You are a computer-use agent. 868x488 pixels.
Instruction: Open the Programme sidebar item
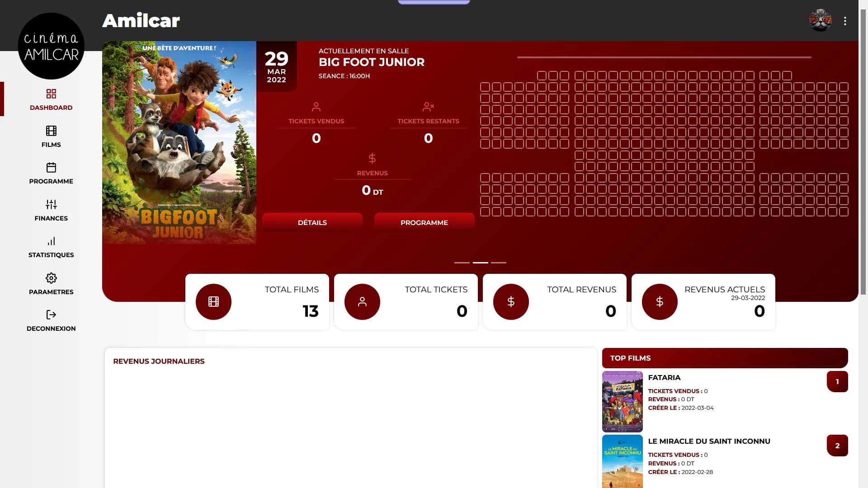(x=51, y=173)
